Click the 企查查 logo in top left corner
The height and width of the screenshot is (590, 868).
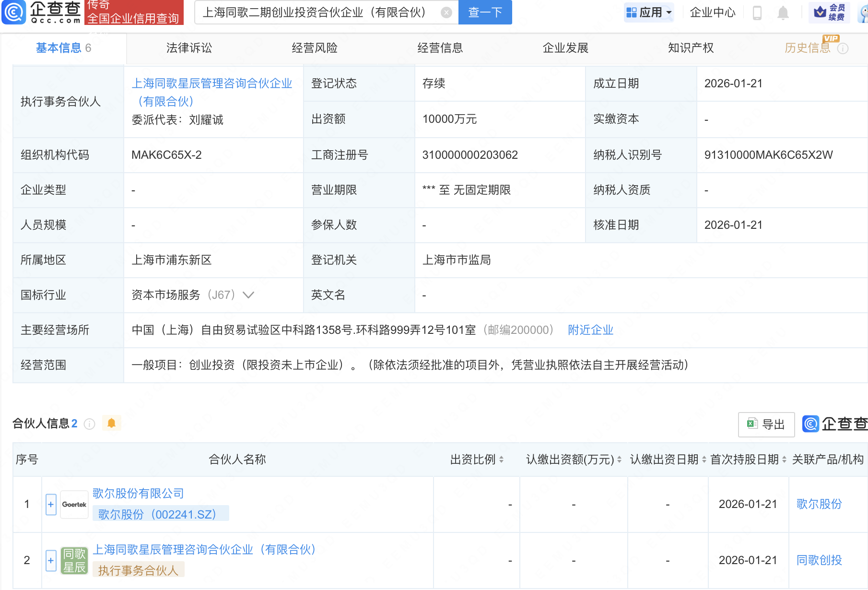(x=41, y=13)
